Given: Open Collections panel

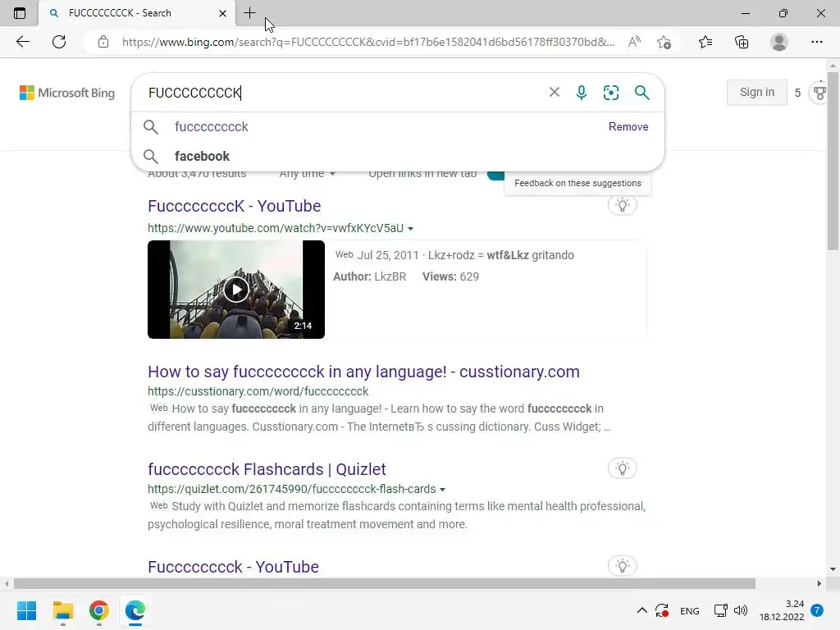Looking at the screenshot, I should 742,42.
